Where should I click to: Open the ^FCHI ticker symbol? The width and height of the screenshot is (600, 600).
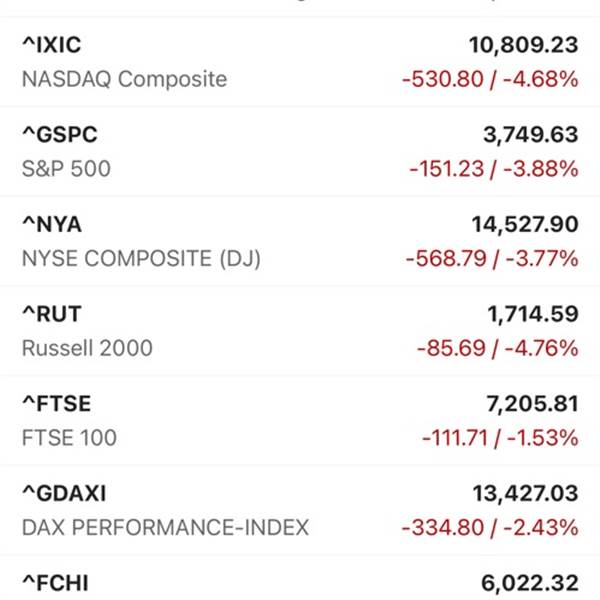[x=55, y=583]
